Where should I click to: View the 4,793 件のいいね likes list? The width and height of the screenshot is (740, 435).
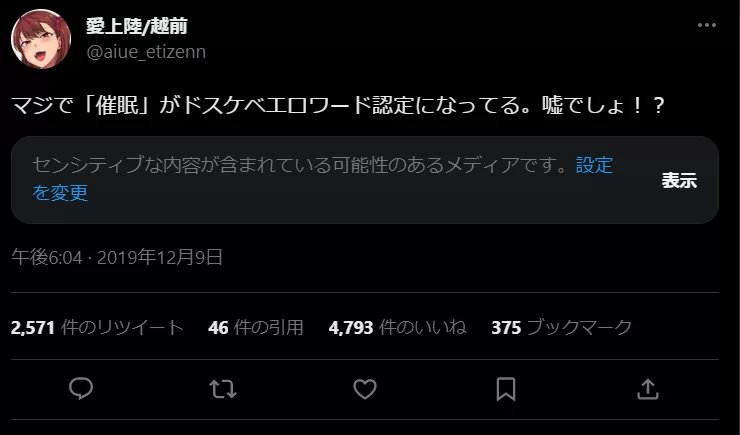coord(397,327)
